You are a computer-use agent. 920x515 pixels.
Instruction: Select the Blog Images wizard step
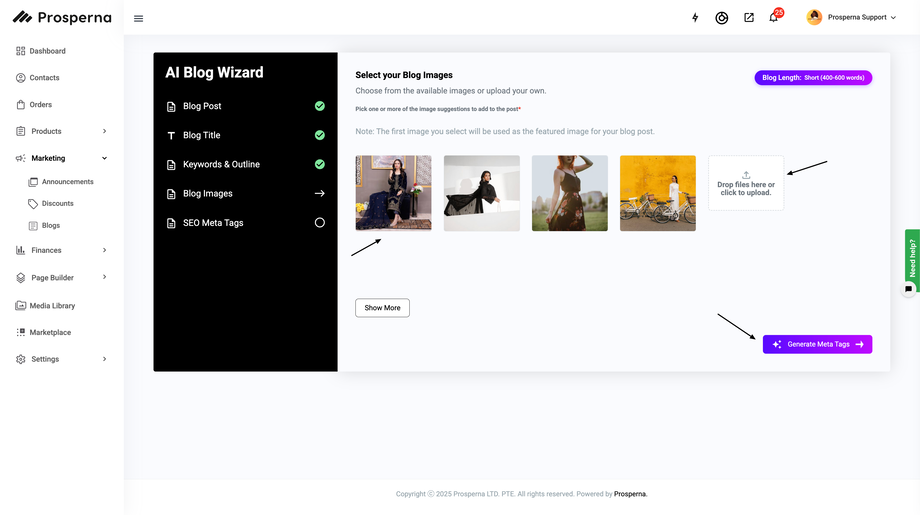(x=245, y=194)
